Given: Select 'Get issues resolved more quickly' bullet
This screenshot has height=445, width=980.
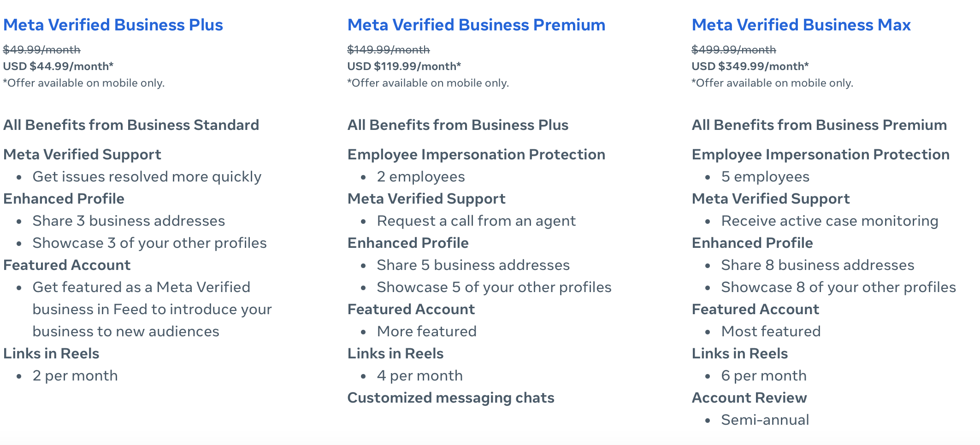Looking at the screenshot, I should 147,177.
